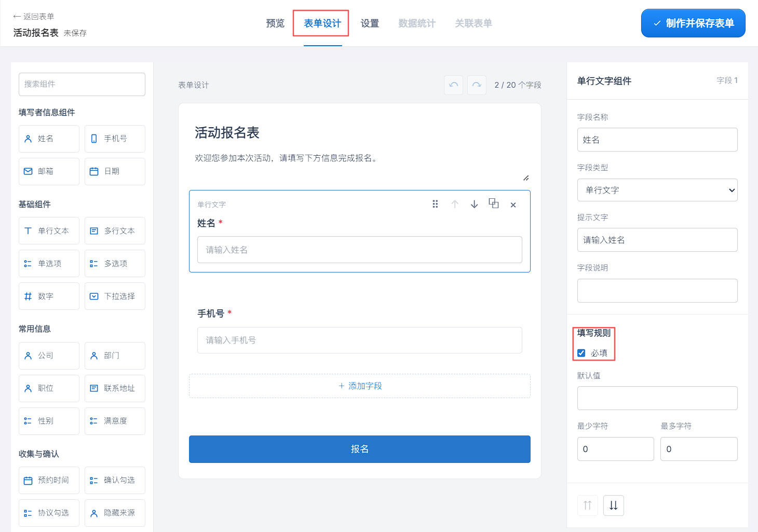758x532 pixels.
Task: Edit the 字段名称 input containing 姓名
Action: tap(657, 140)
